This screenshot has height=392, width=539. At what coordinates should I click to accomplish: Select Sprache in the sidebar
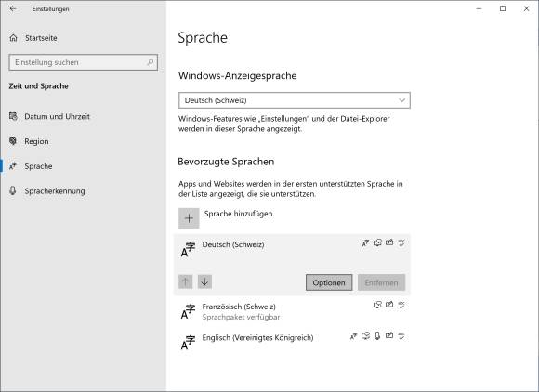38,166
